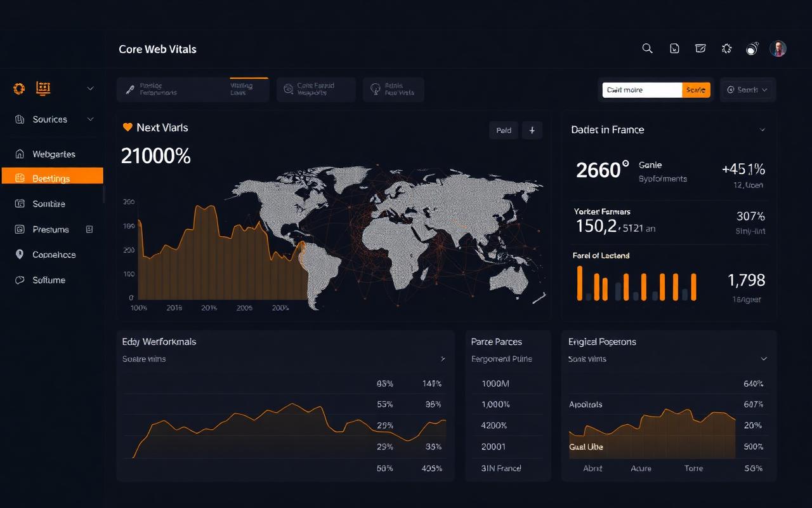Click the Peld button
The image size is (812, 508).
tap(504, 130)
